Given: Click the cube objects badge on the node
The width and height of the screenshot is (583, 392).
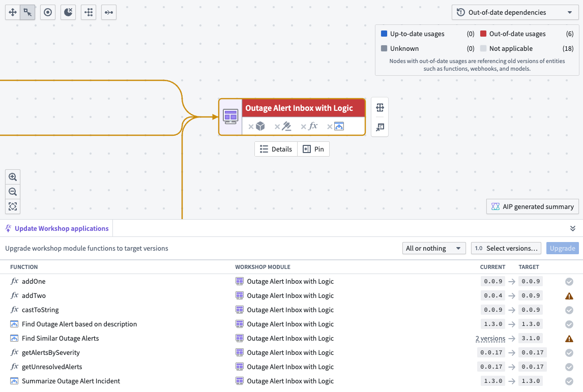Looking at the screenshot, I should pyautogui.click(x=260, y=126).
